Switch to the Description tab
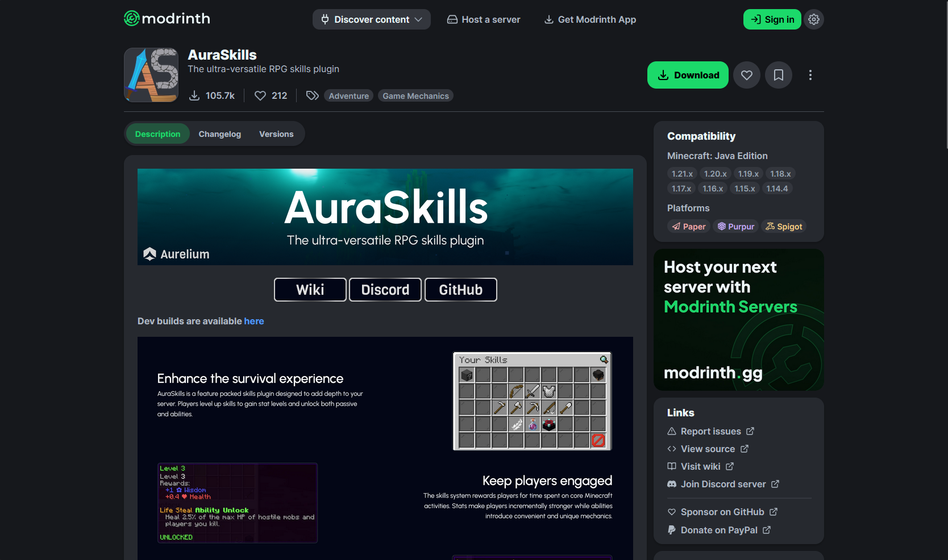 [x=157, y=134]
